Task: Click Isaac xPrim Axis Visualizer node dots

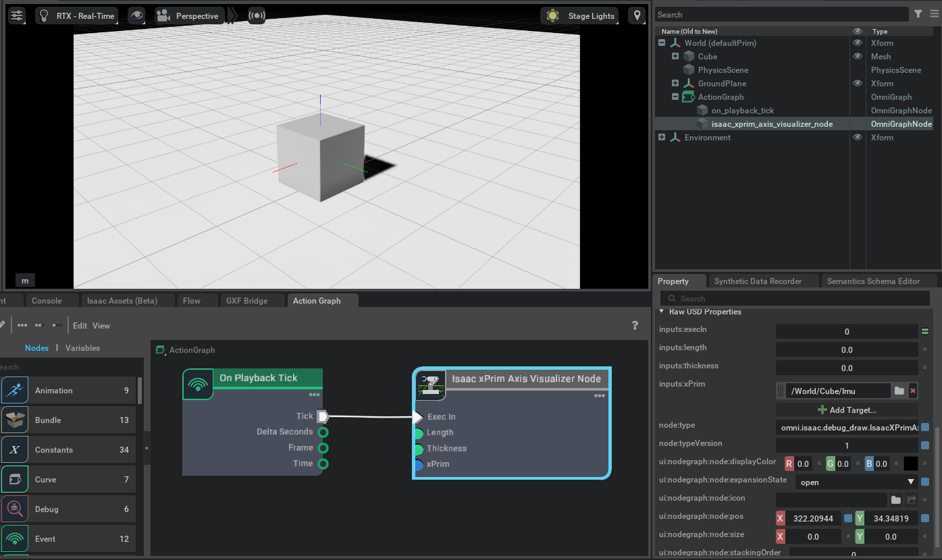Action: point(599,396)
